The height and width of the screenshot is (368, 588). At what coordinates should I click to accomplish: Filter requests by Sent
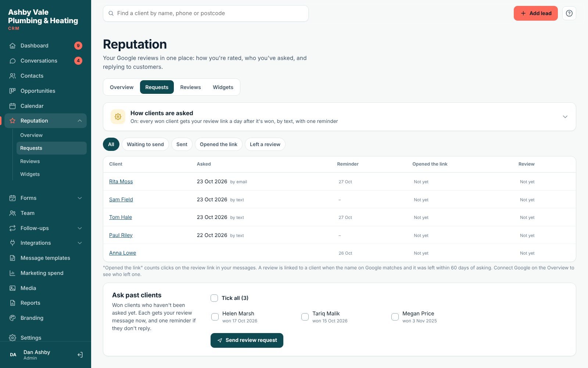pyautogui.click(x=182, y=144)
